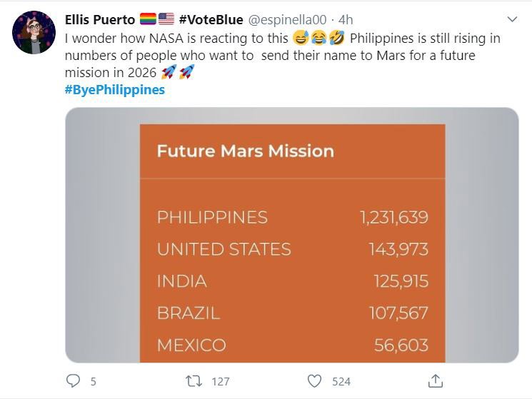Open the share tweet icon
This screenshot has height=399, width=532.
(x=435, y=380)
